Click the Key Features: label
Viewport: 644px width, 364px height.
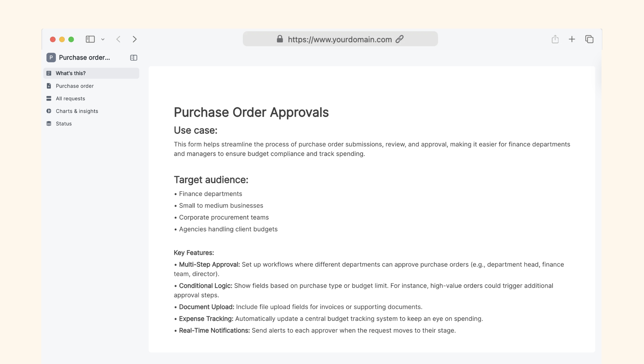pyautogui.click(x=194, y=253)
